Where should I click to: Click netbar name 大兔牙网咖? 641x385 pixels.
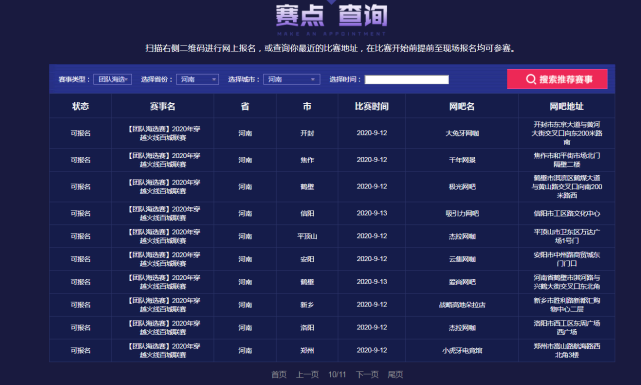[x=462, y=133]
